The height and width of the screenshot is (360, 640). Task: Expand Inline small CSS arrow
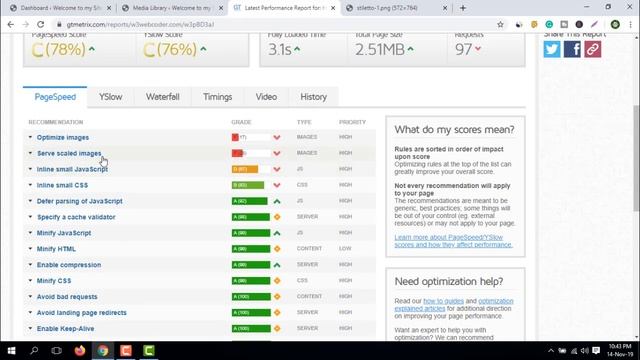[x=30, y=185]
